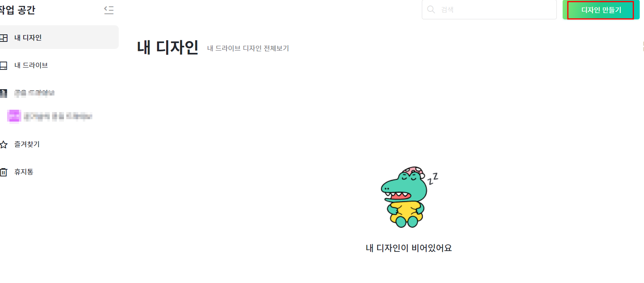Click the 작업 공간 sidebar title
The width and height of the screenshot is (644, 283).
click(17, 10)
